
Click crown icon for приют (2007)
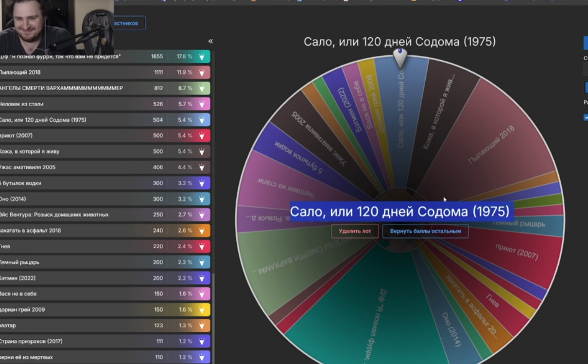[x=202, y=135]
